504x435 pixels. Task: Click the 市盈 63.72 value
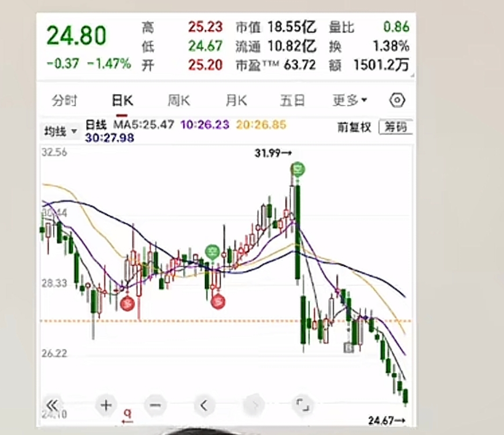pyautogui.click(x=299, y=65)
